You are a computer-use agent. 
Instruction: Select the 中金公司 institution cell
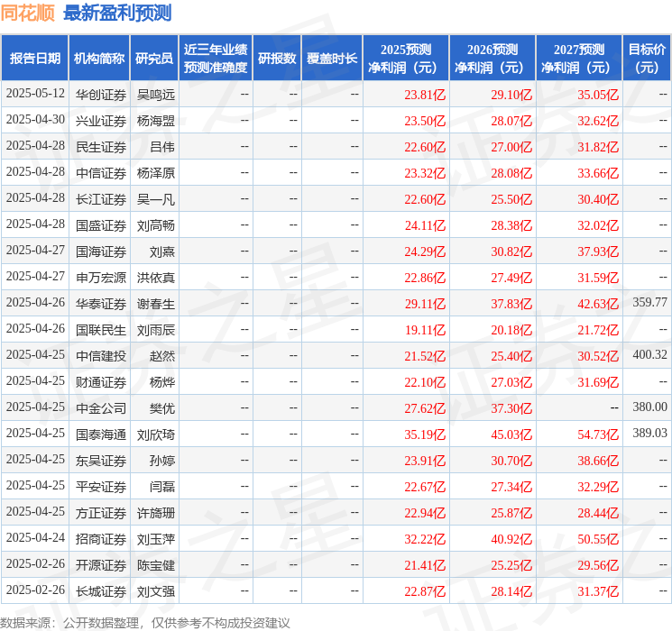point(101,408)
